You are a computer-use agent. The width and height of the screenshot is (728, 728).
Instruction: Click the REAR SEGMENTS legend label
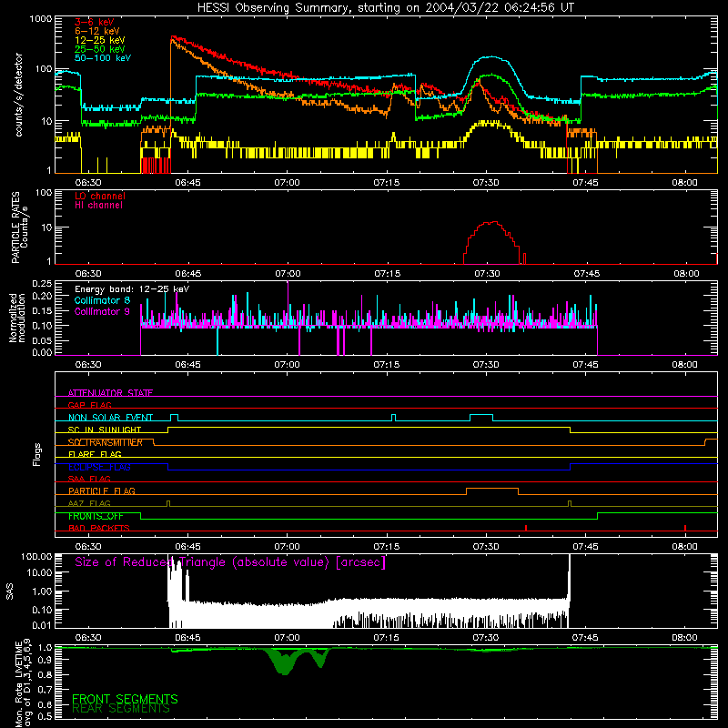click(121, 709)
